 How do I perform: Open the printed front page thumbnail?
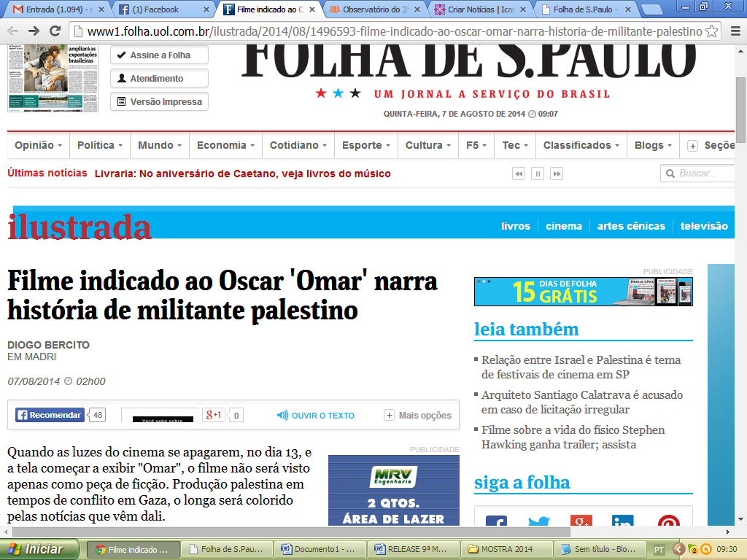point(53,78)
